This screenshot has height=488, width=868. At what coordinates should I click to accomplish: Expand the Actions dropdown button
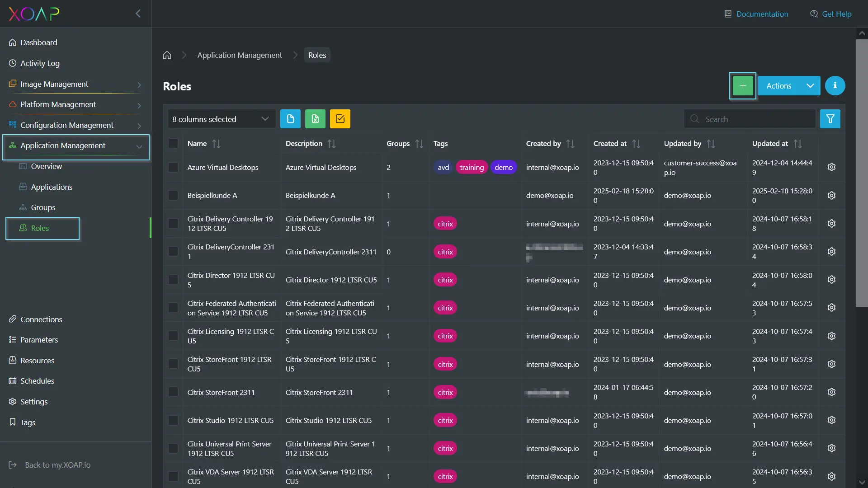point(788,86)
